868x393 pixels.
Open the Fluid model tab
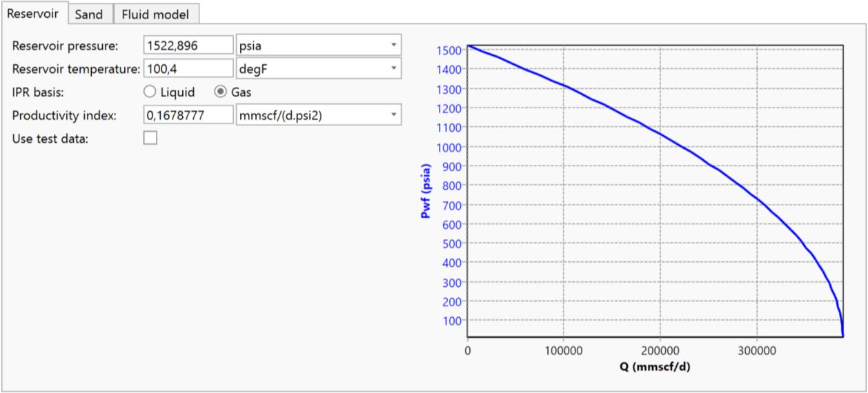(156, 14)
